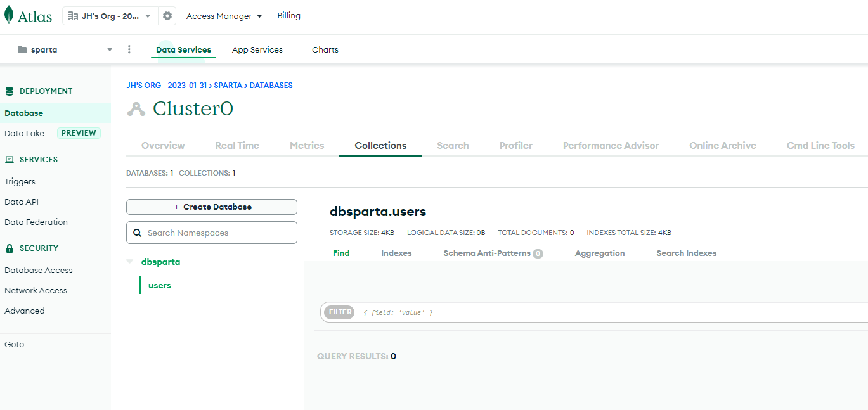Open Triggers in the sidebar

tap(20, 181)
